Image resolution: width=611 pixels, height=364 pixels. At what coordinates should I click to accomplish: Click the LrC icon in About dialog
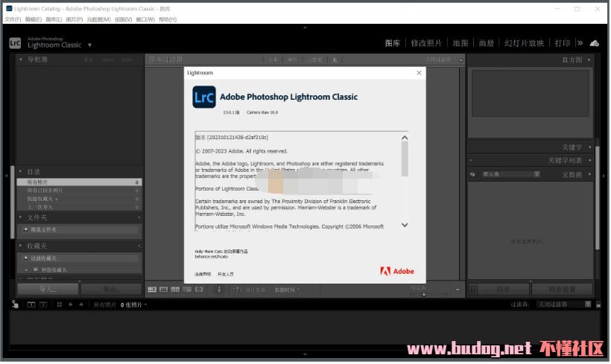pyautogui.click(x=204, y=98)
